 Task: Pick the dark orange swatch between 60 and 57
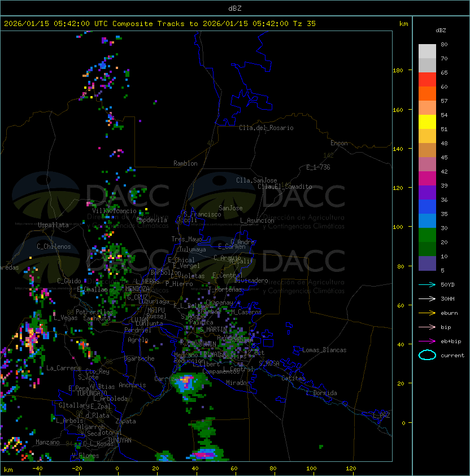pos(427,93)
